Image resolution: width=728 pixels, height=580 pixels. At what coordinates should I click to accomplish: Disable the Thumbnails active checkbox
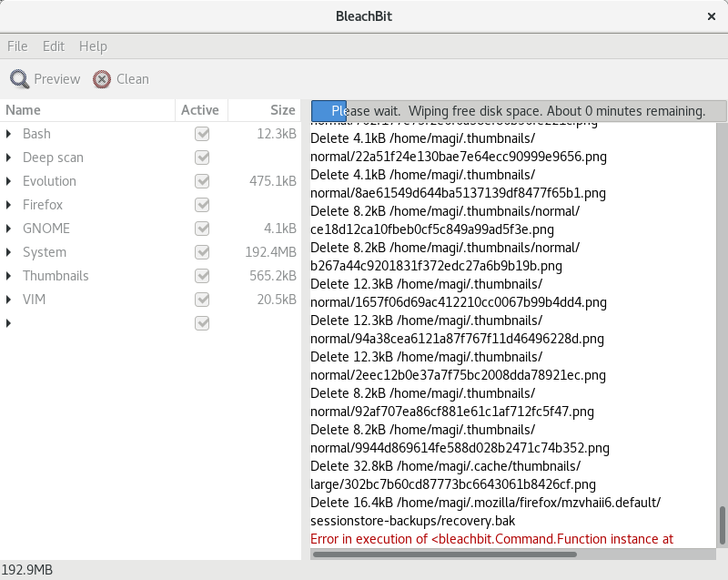coord(202,276)
